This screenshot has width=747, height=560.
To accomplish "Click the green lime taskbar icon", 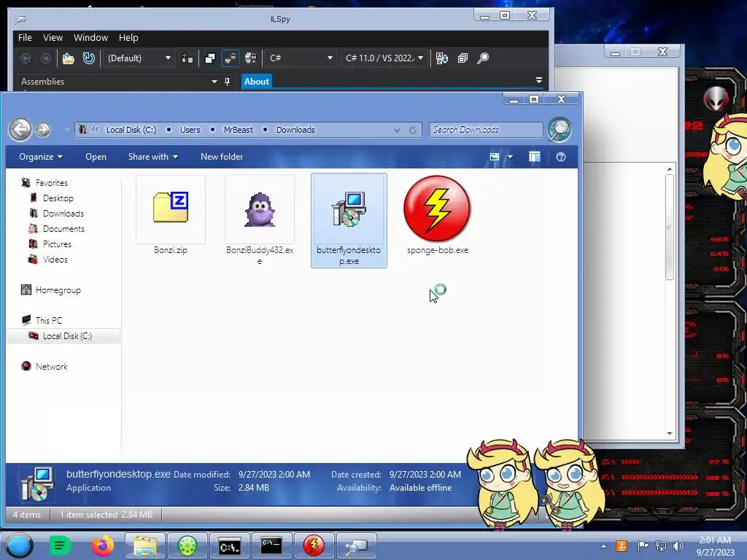I will click(x=187, y=545).
